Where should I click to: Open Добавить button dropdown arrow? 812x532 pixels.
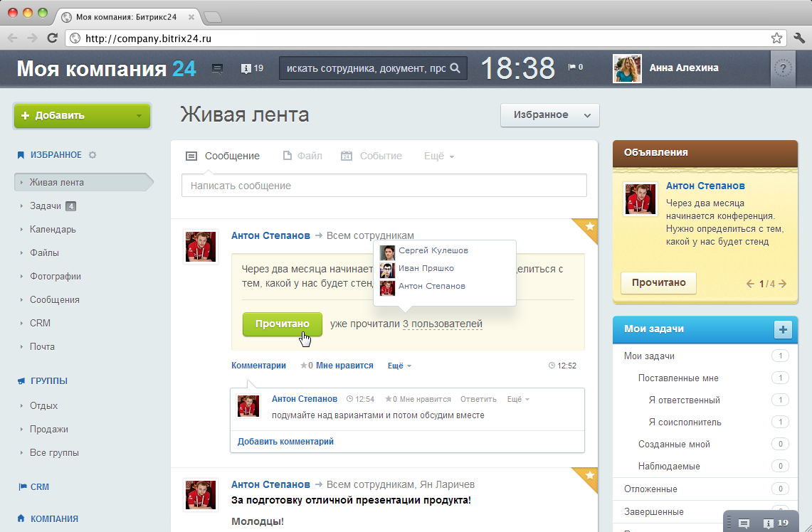pyautogui.click(x=139, y=116)
